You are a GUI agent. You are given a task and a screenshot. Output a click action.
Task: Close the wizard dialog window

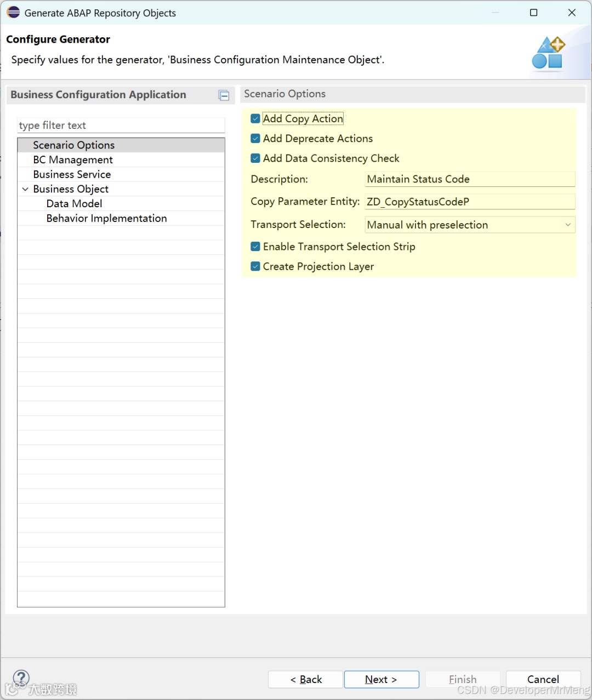point(572,13)
